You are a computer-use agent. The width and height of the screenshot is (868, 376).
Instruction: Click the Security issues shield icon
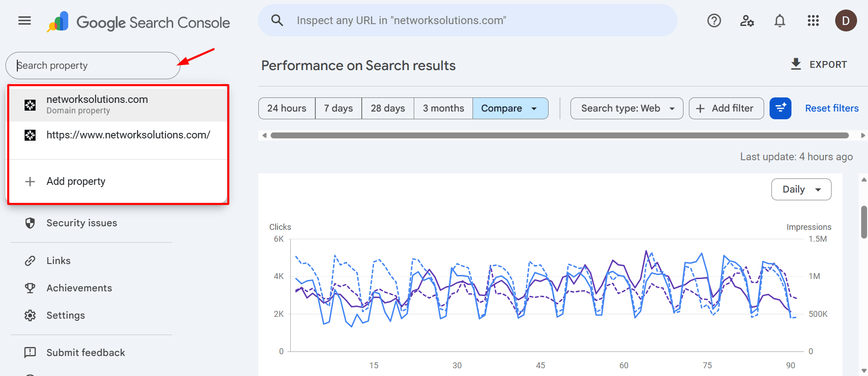point(30,223)
